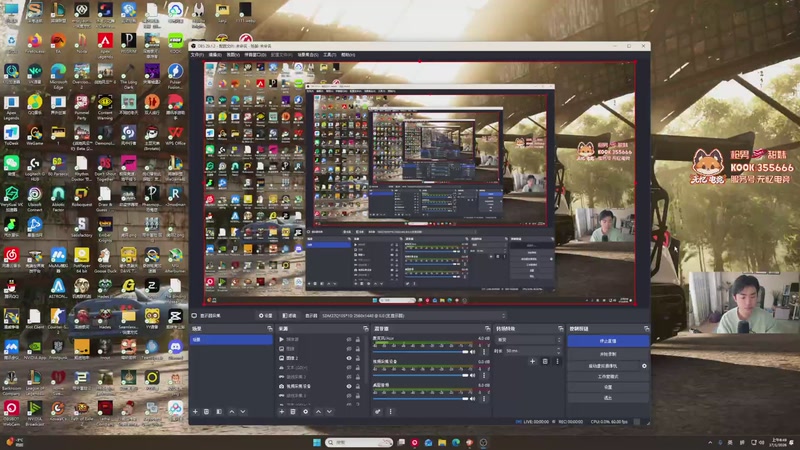Open the display selection dropdown
Image resolution: width=800 pixels, height=450 pixels.
click(413, 316)
